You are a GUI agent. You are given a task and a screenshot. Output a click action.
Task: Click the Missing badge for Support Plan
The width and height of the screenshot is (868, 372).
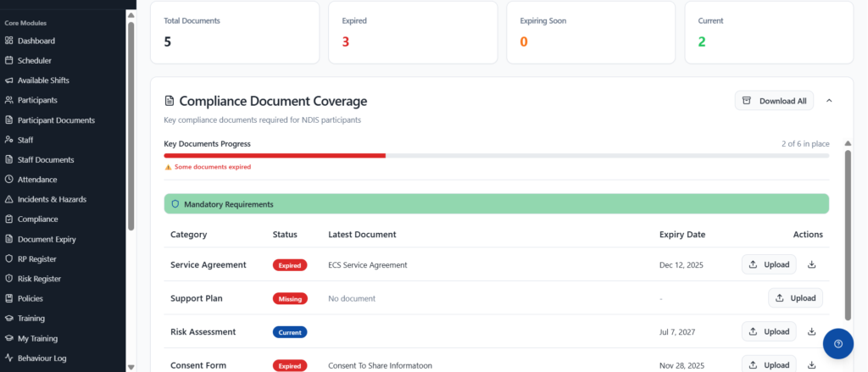[290, 298]
